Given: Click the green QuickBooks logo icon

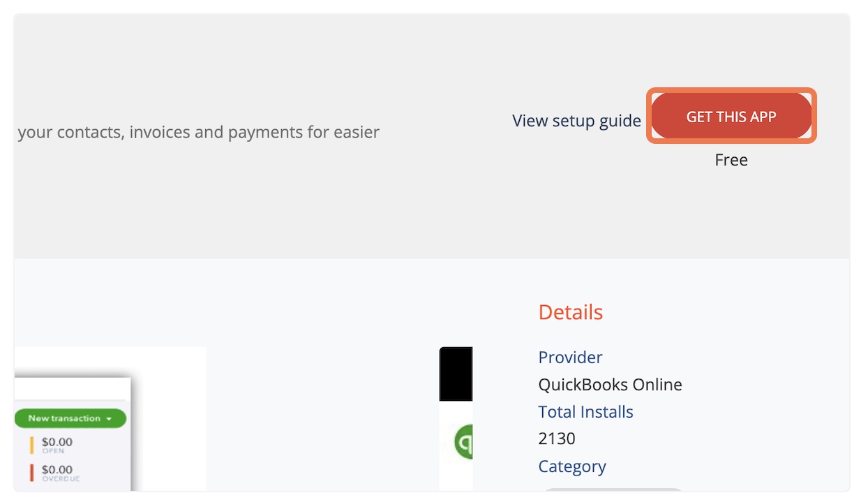Looking at the screenshot, I should tap(463, 441).
